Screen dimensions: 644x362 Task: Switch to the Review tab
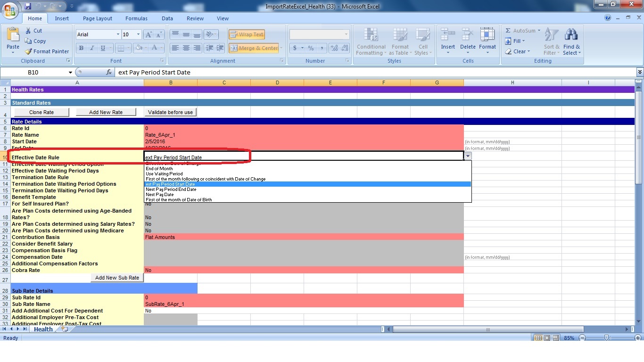tap(195, 18)
